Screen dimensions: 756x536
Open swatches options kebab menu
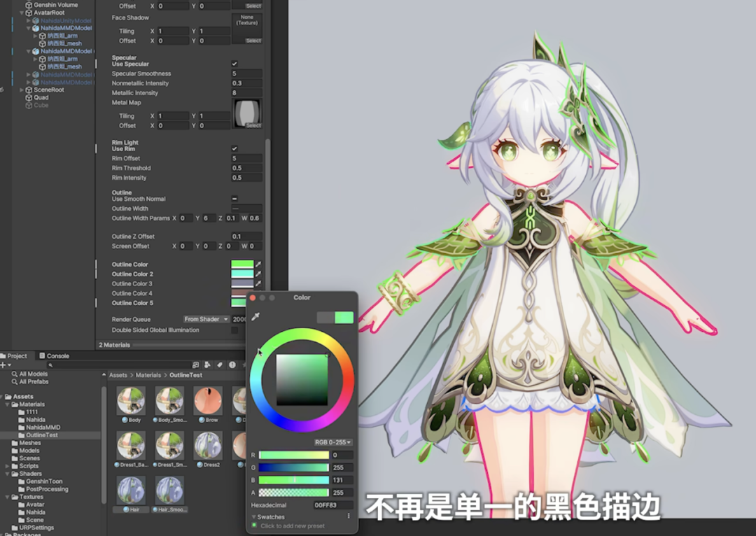point(349,516)
